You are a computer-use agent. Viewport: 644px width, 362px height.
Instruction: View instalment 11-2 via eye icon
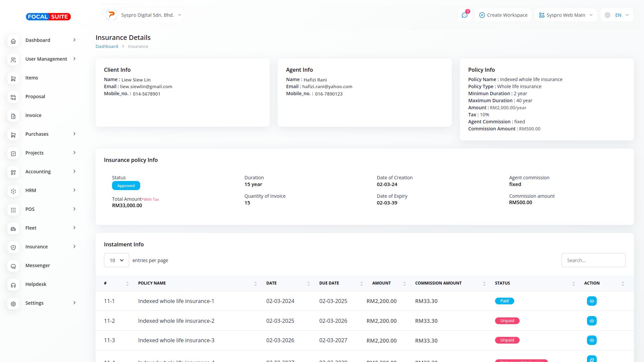[592, 321]
